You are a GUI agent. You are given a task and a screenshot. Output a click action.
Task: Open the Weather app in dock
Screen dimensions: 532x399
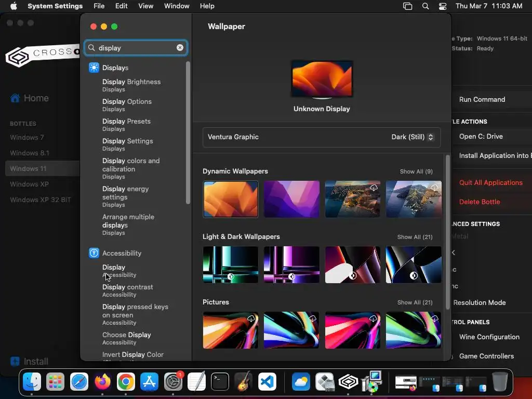pyautogui.click(x=301, y=381)
